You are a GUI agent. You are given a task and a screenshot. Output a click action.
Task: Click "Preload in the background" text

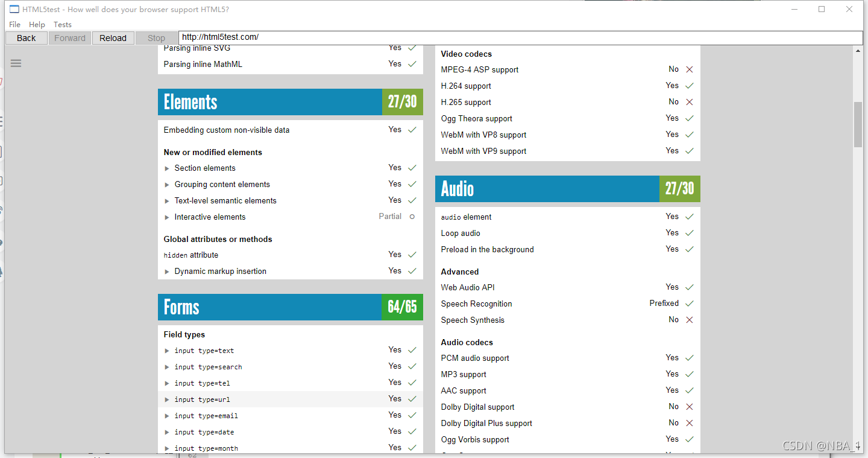(488, 249)
